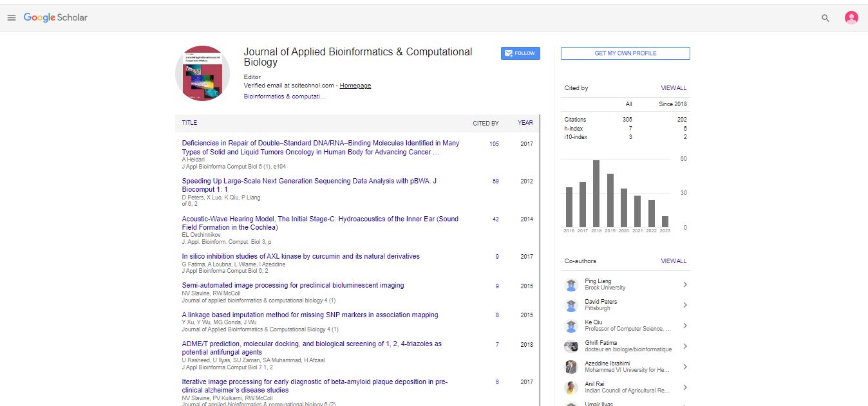Expand chevron beside Ghrifi Fatima
This screenshot has width=868, height=406.
(x=685, y=346)
